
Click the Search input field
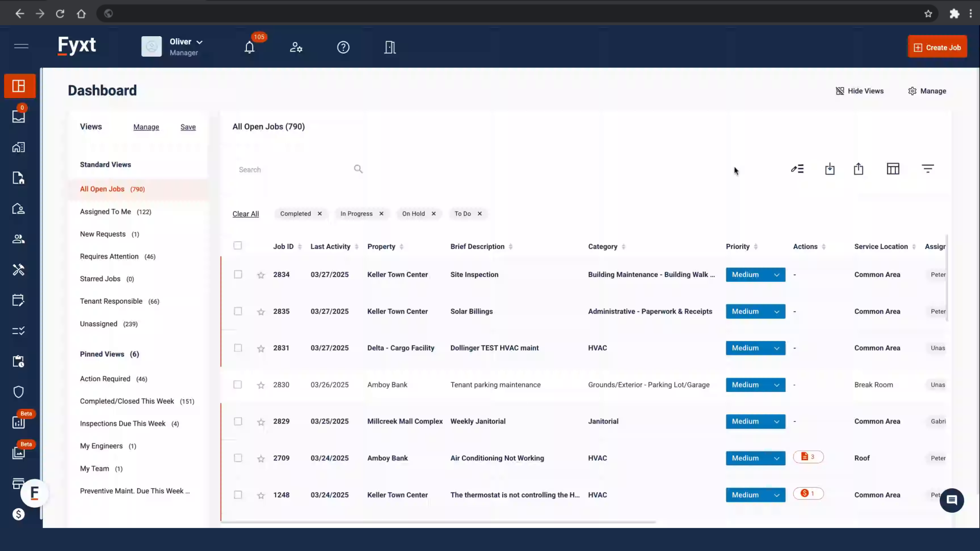[293, 169]
